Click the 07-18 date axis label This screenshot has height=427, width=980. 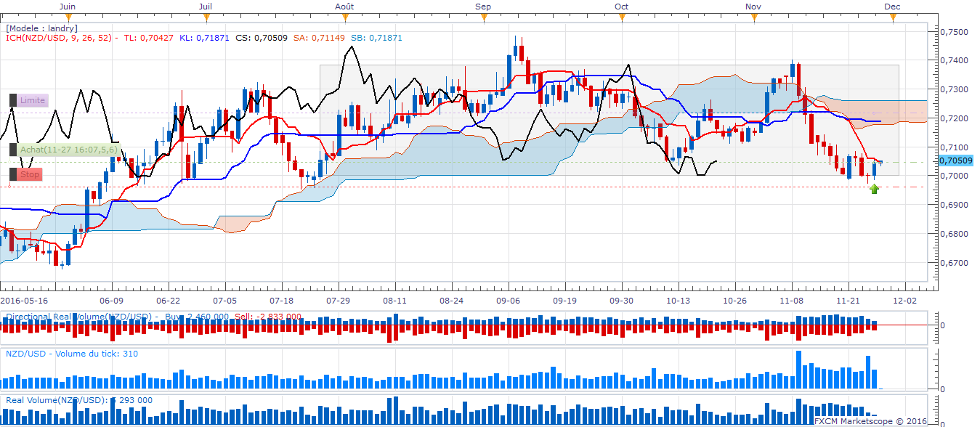[281, 301]
